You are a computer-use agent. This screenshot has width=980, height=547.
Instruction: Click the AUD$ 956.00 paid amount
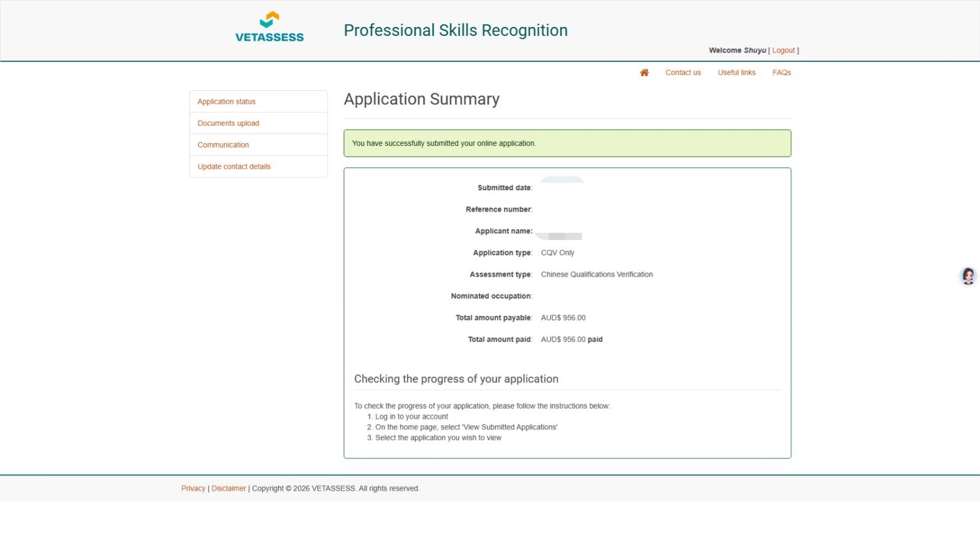point(571,339)
